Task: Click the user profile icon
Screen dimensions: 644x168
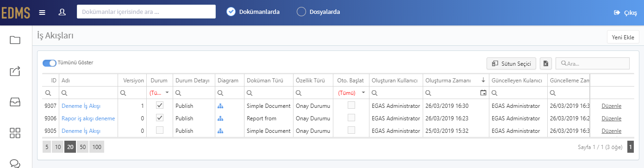Action: pos(62,12)
